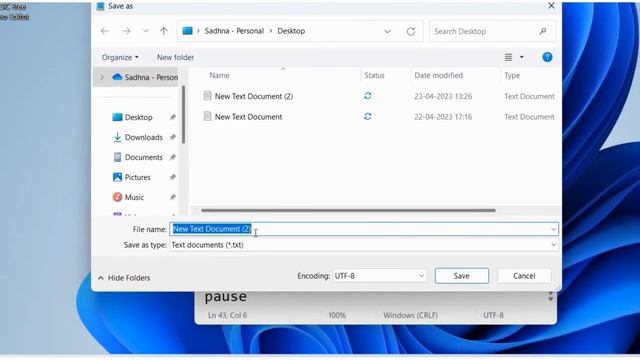Expand the Sadhna - Personal tree node

(x=102, y=77)
